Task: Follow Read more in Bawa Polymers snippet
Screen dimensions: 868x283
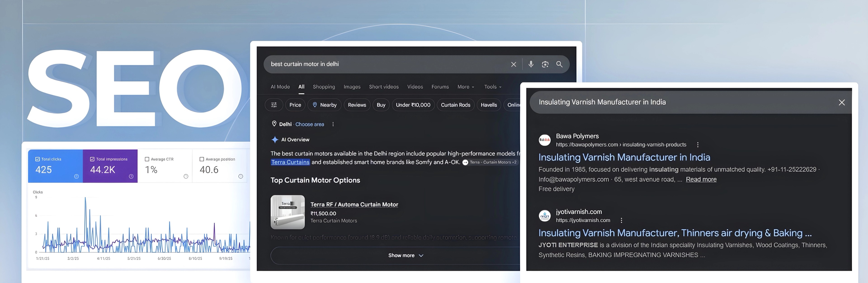Action: coord(701,179)
